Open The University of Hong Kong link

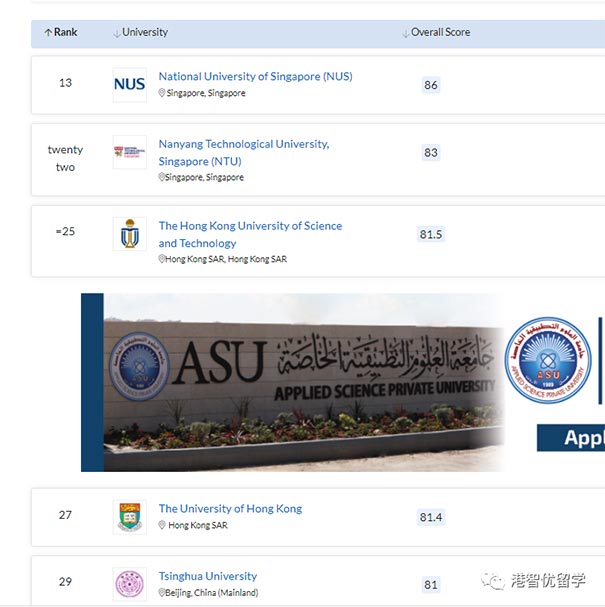(x=230, y=508)
